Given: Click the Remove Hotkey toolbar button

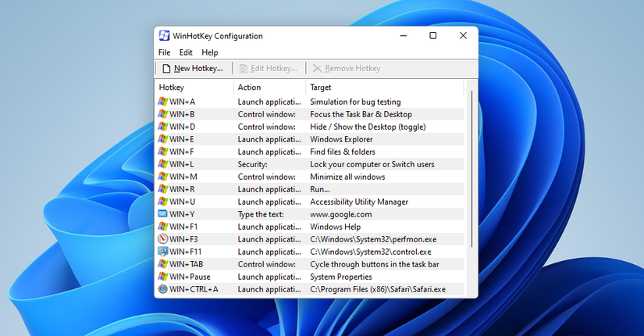Looking at the screenshot, I should 347,68.
